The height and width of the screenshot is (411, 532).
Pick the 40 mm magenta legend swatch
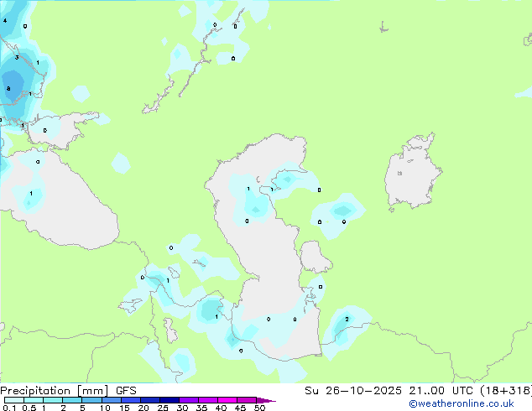coord(227,400)
